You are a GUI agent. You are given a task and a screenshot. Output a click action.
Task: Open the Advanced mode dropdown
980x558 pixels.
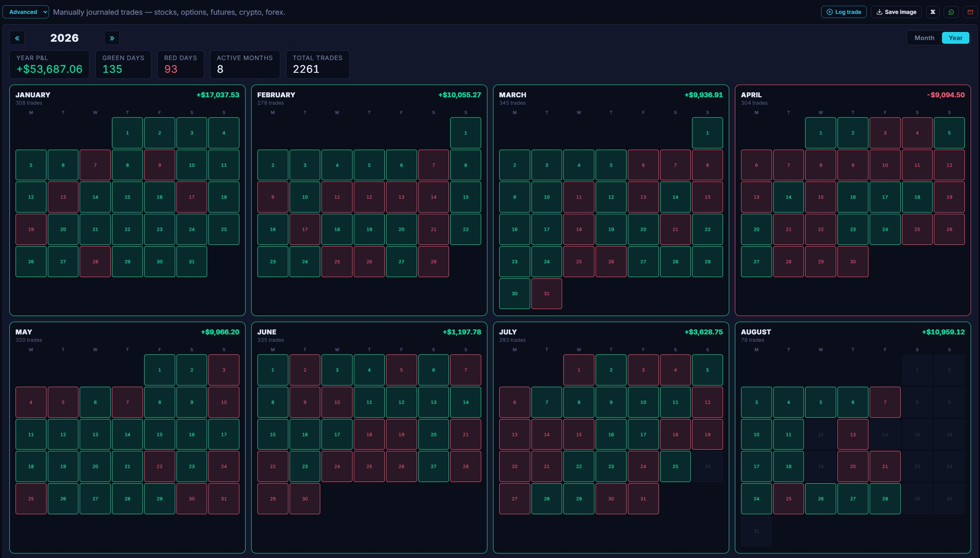point(26,12)
